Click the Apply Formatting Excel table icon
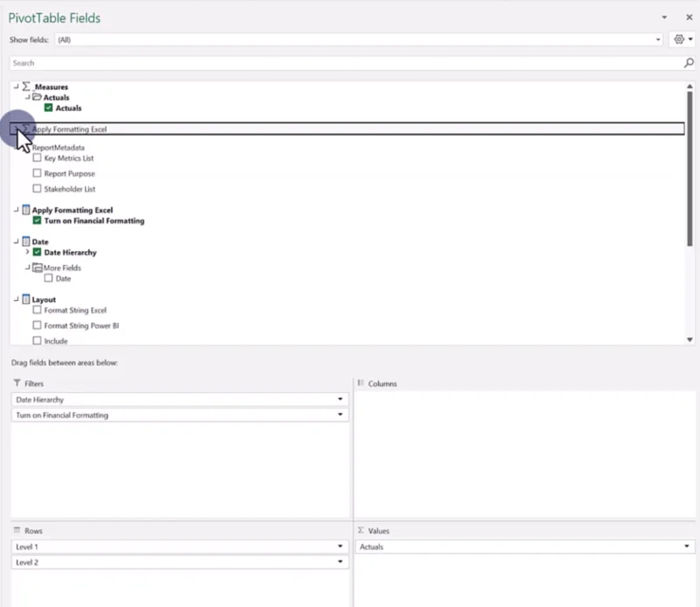The width and height of the screenshot is (700, 607). (x=26, y=210)
